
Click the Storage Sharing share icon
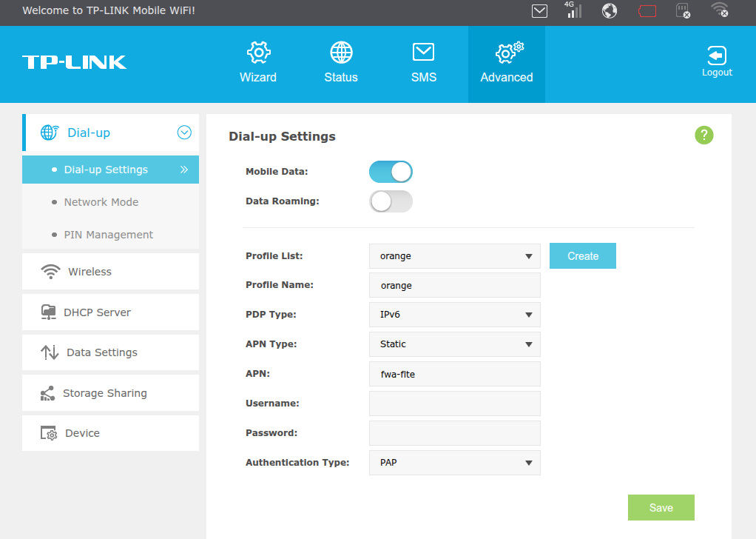point(48,393)
